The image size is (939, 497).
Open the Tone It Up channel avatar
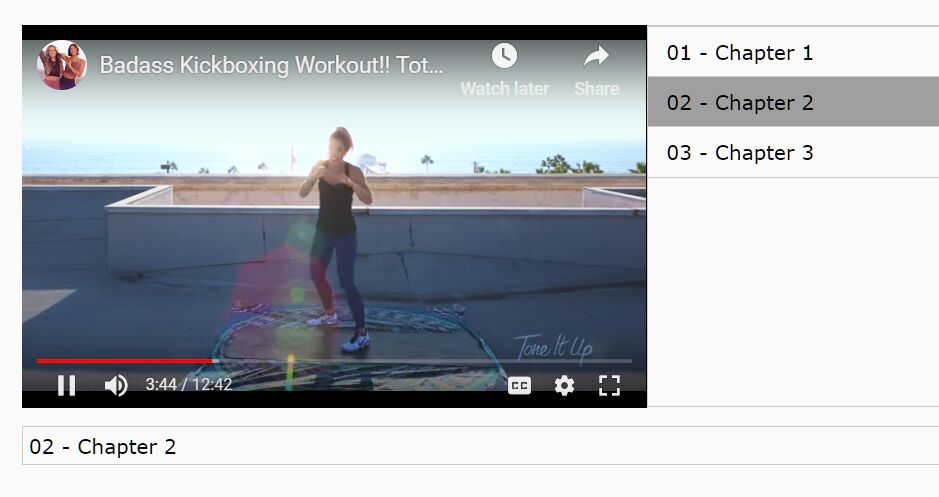[62, 65]
